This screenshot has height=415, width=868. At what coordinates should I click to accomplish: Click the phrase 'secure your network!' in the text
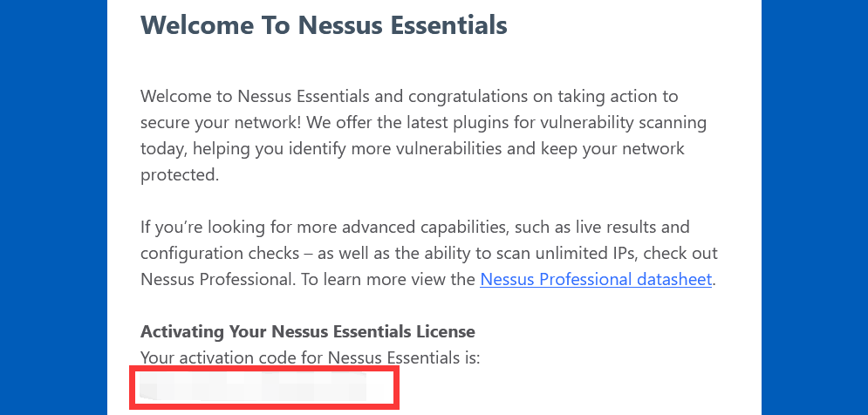(221, 123)
